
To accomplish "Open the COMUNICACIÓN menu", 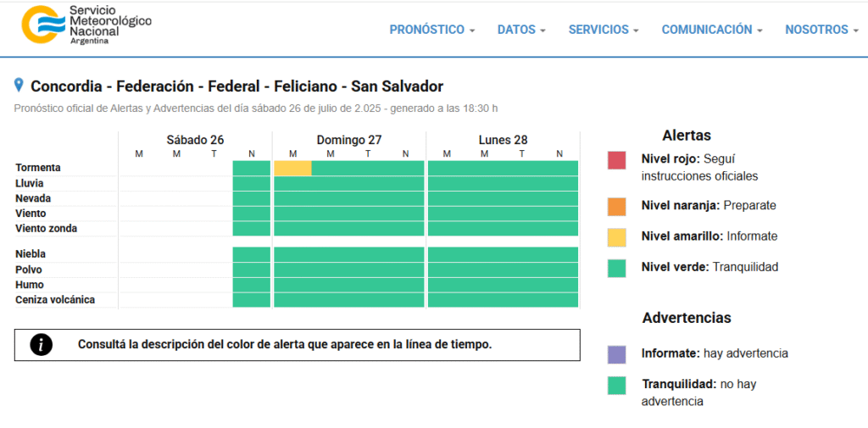I will coord(711,30).
